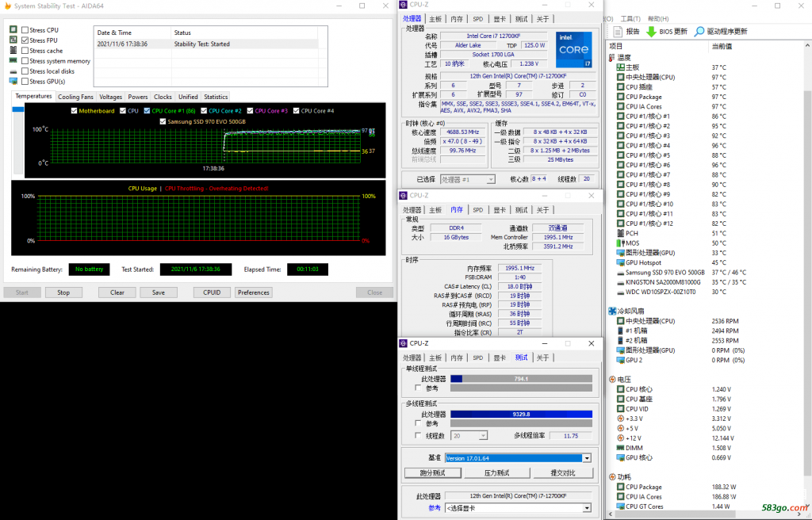The width and height of the screenshot is (812, 520).
Task: Open the 已选择 处理器 #1 dropdown
Action: [x=491, y=180]
